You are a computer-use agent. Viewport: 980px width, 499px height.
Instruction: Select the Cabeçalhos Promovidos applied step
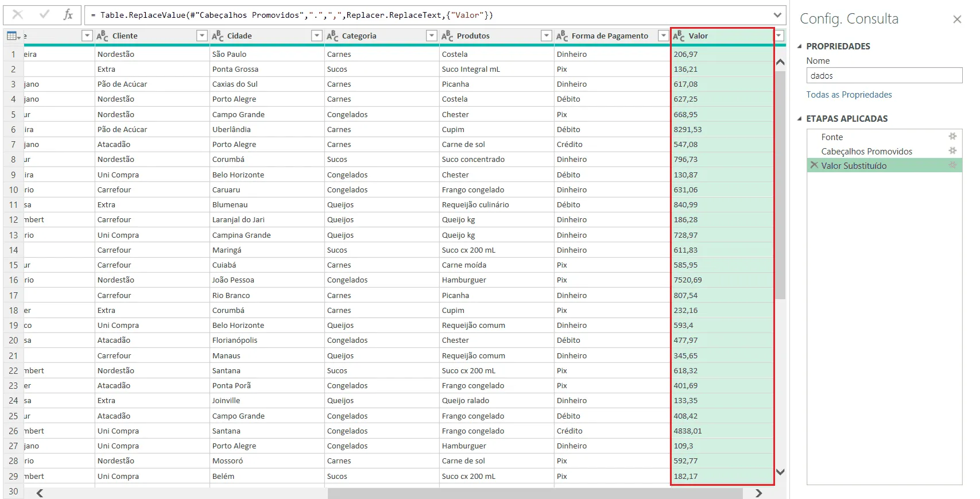pos(884,151)
